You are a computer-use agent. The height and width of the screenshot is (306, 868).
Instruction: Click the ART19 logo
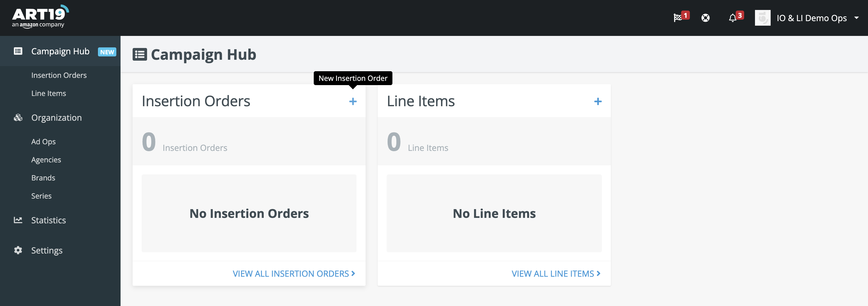tap(40, 17)
